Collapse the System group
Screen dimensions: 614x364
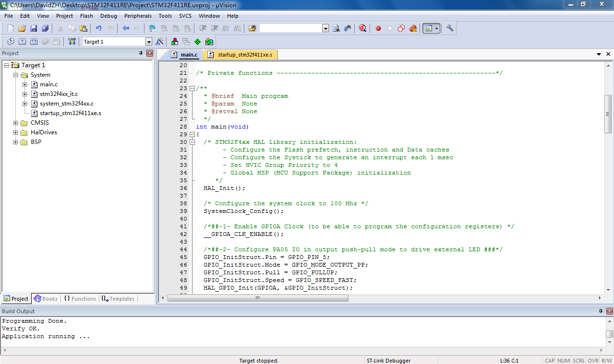(16, 75)
